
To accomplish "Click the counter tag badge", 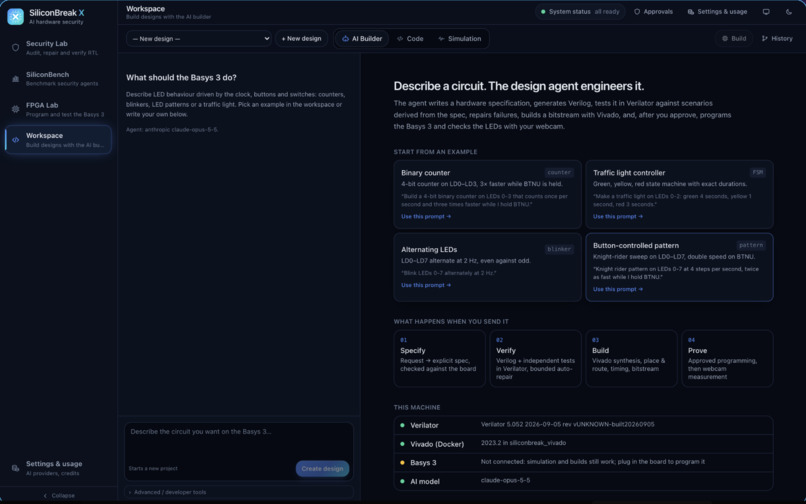I will [559, 172].
